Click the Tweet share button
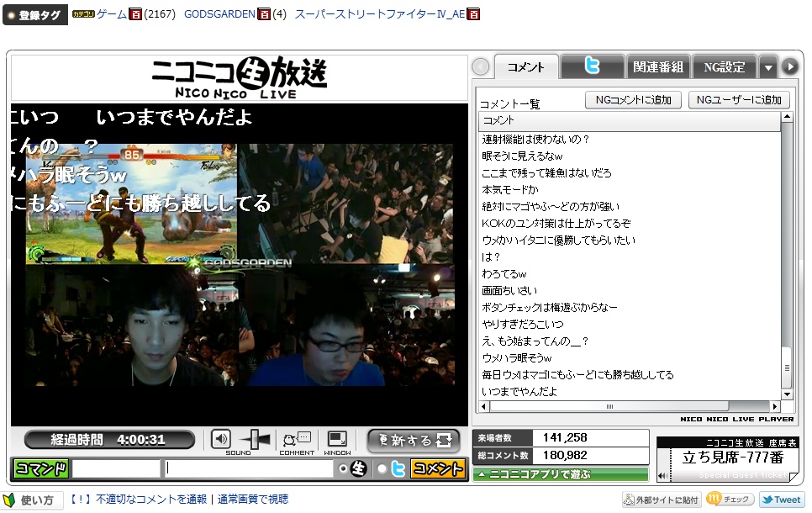812x513 pixels. (782, 500)
